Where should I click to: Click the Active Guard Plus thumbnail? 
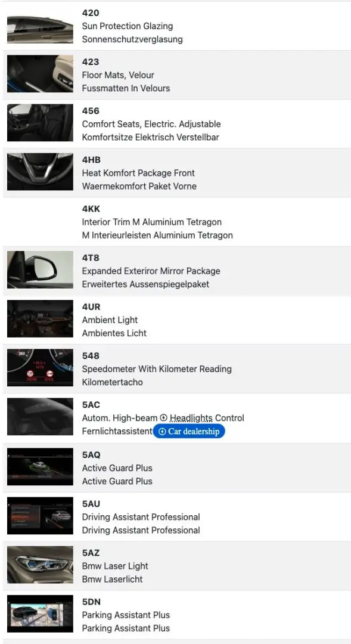39,467
